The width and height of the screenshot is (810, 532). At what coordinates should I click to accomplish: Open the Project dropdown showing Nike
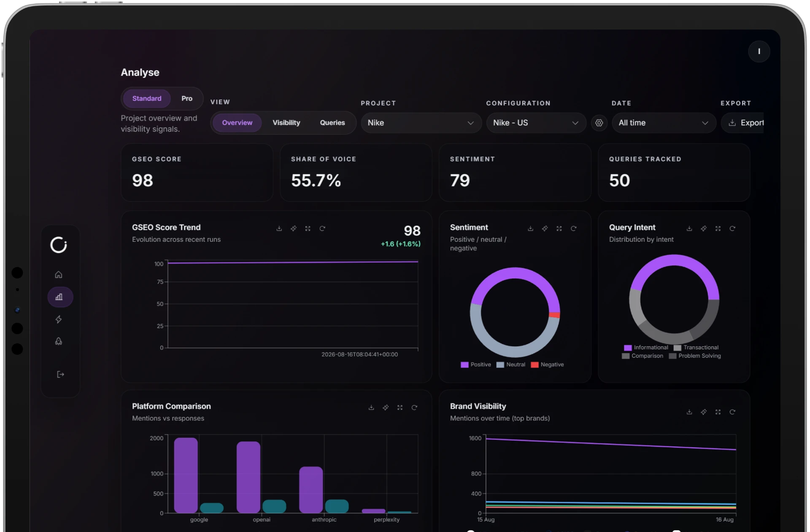pos(421,123)
